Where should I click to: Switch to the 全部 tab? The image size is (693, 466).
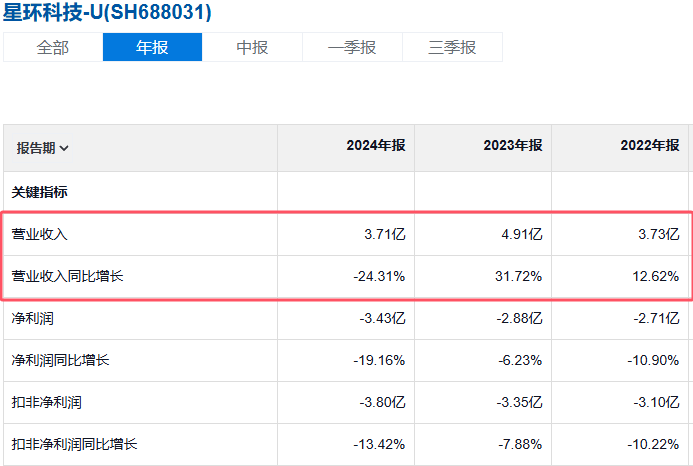[x=53, y=47]
